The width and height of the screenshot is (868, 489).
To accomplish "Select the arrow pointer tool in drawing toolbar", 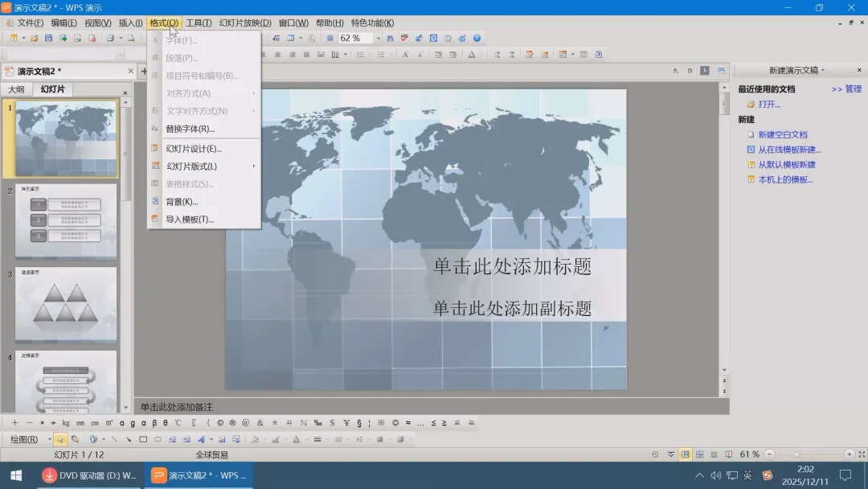I will pyautogui.click(x=59, y=439).
